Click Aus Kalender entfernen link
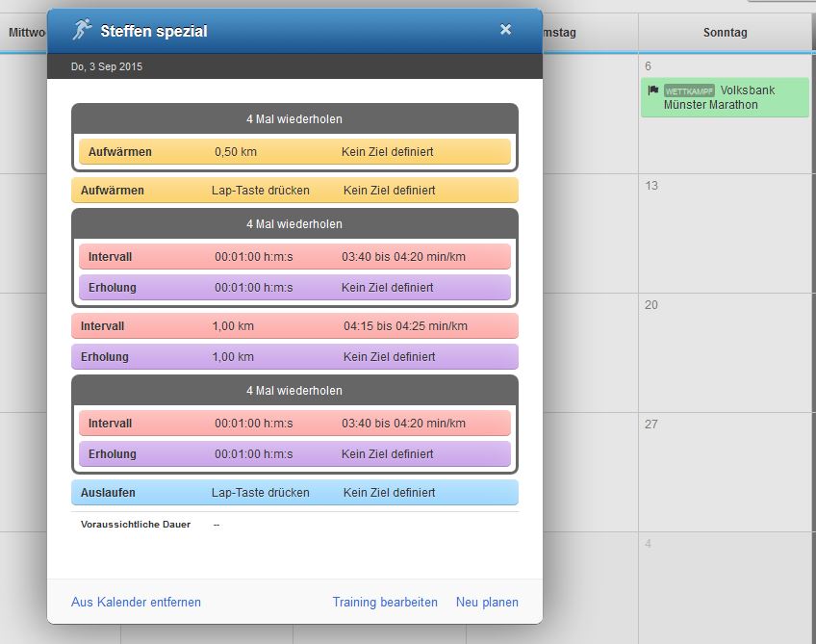Image resolution: width=816 pixels, height=644 pixels. click(x=136, y=603)
